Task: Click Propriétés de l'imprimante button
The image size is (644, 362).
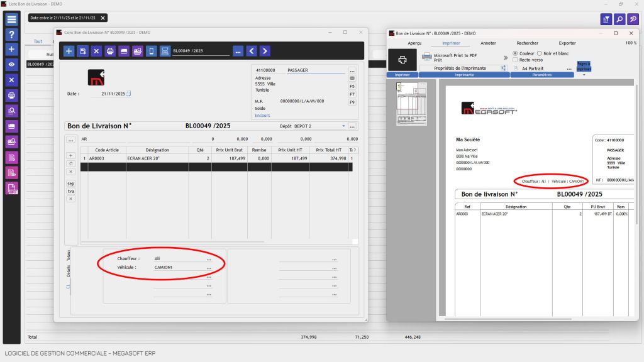Action: [460, 68]
